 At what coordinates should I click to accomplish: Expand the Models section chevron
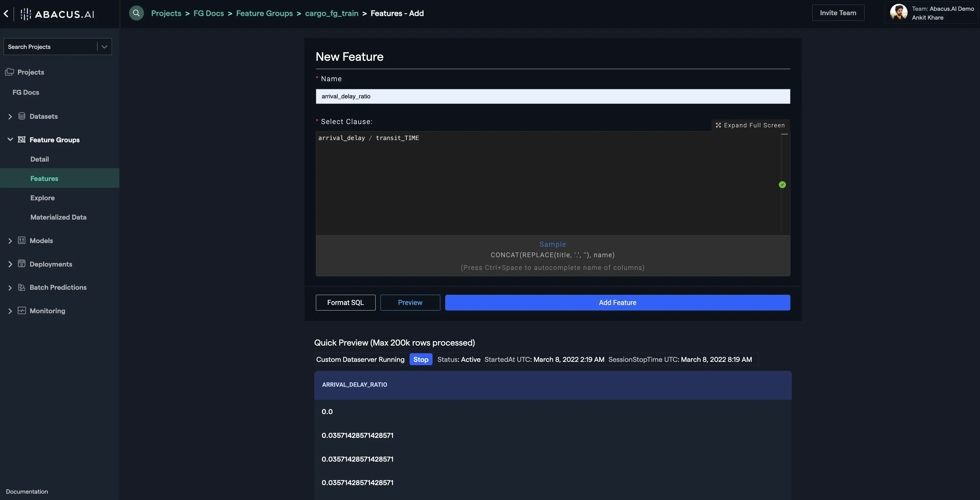pyautogui.click(x=10, y=241)
